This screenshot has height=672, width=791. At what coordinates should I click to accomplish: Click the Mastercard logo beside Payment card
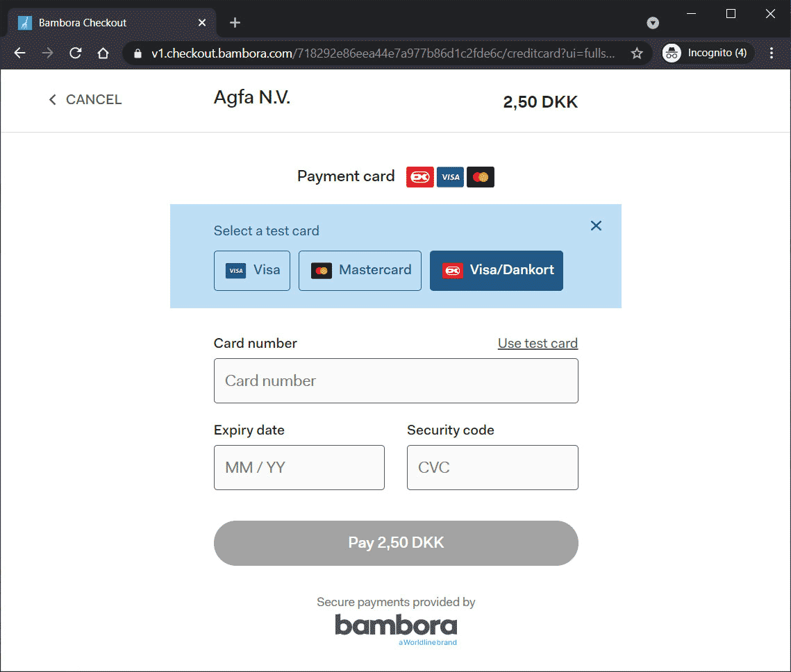(x=481, y=177)
